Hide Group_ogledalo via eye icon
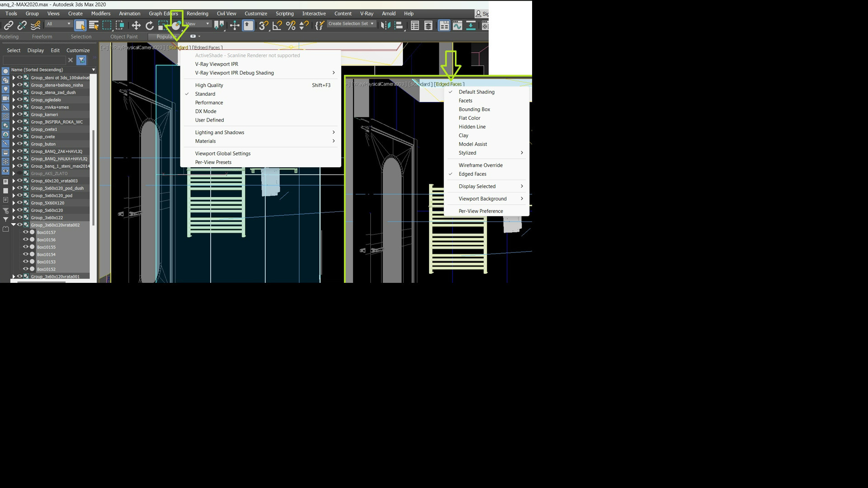 [20, 100]
